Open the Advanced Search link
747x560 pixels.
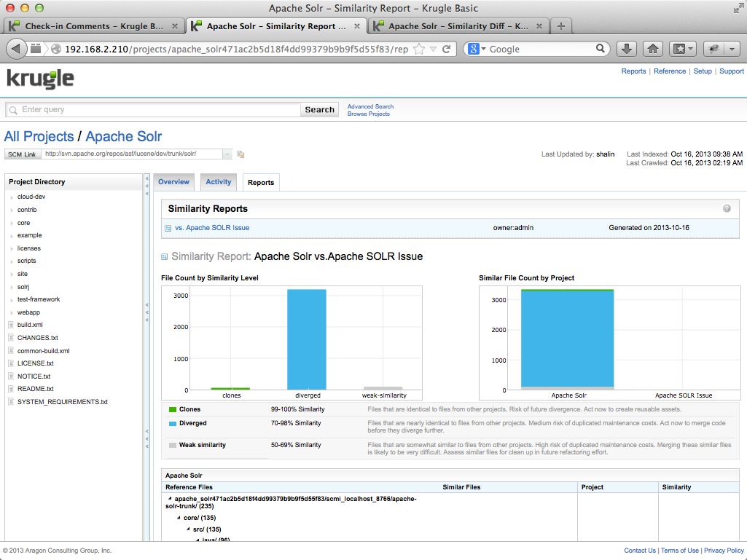coord(371,106)
